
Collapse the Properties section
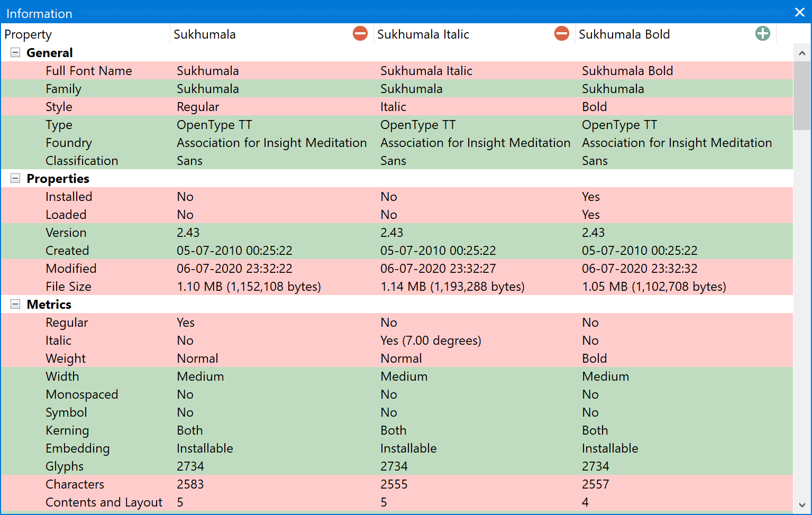pyautogui.click(x=15, y=178)
